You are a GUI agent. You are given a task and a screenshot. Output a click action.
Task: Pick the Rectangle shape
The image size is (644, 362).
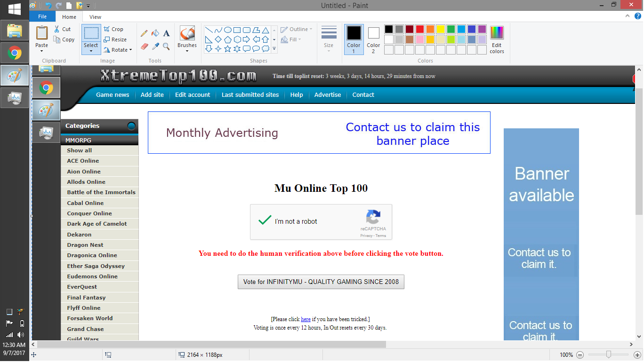[237, 30]
